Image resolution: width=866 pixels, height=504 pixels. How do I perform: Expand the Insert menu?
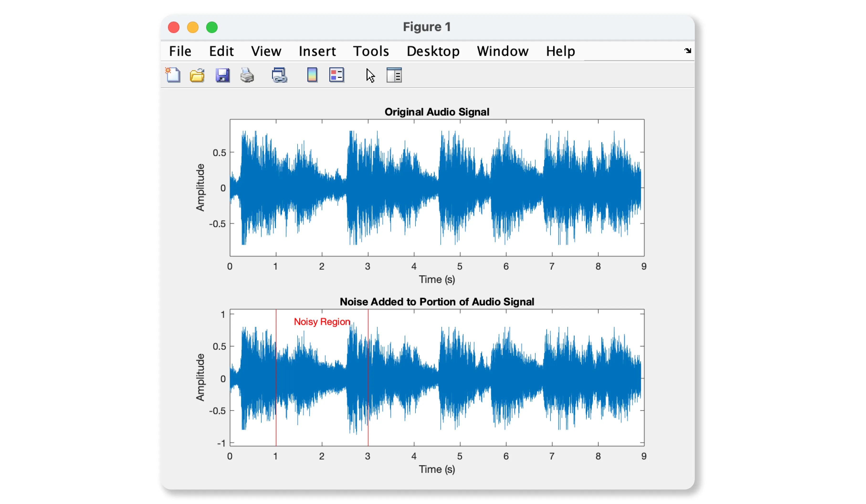[x=317, y=51]
